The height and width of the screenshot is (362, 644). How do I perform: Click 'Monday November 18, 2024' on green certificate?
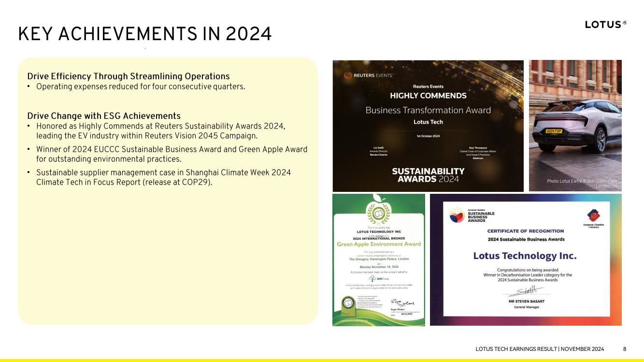[379, 267]
